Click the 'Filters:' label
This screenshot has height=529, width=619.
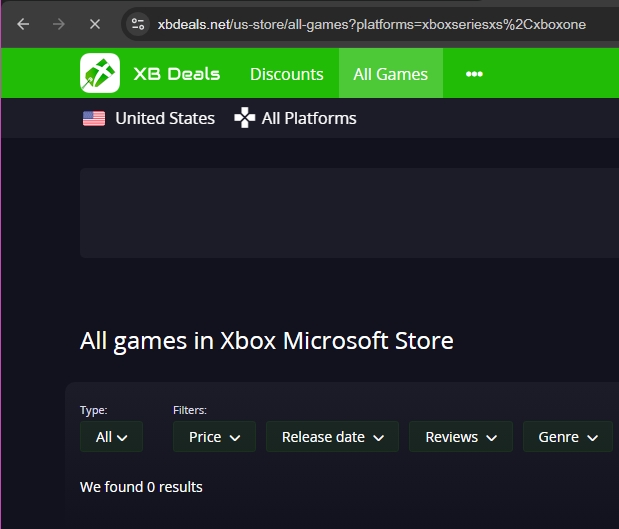(190, 410)
